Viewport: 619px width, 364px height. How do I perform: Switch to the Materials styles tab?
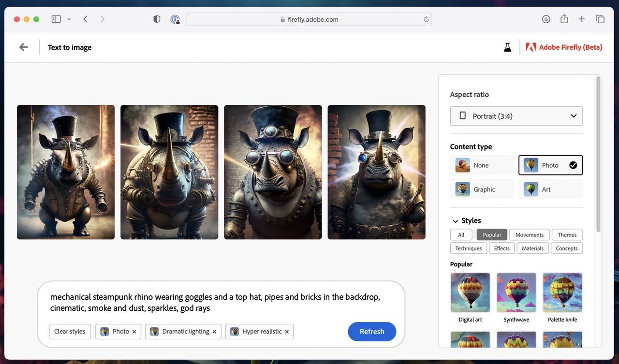[x=532, y=248]
